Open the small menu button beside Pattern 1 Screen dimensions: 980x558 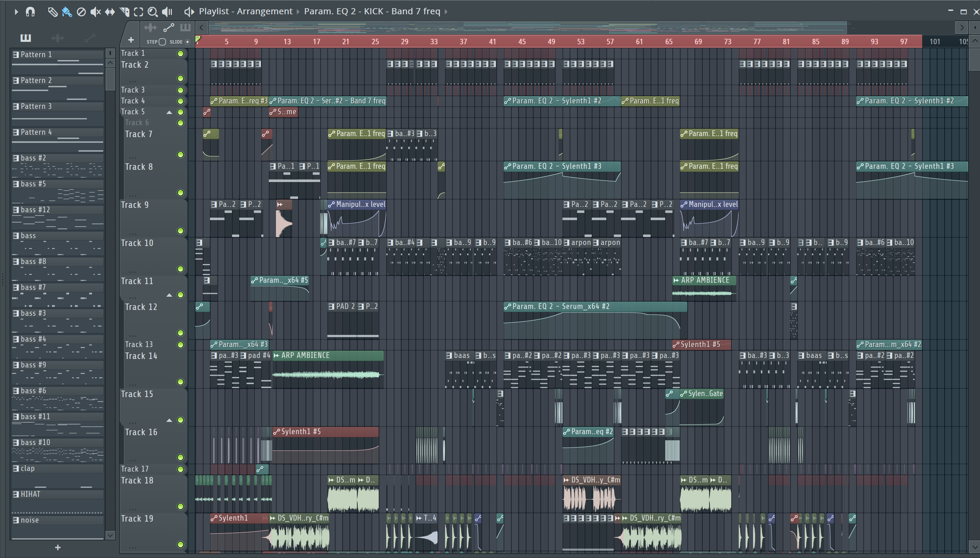pyautogui.click(x=110, y=53)
